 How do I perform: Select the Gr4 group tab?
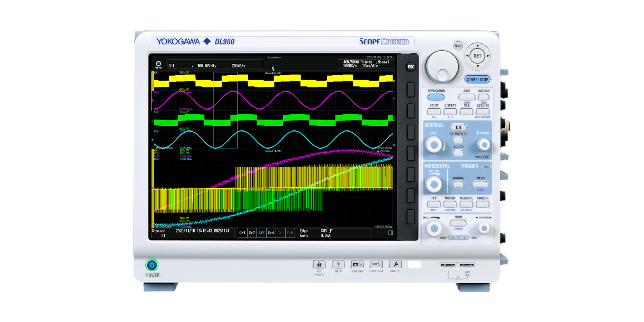point(271,233)
